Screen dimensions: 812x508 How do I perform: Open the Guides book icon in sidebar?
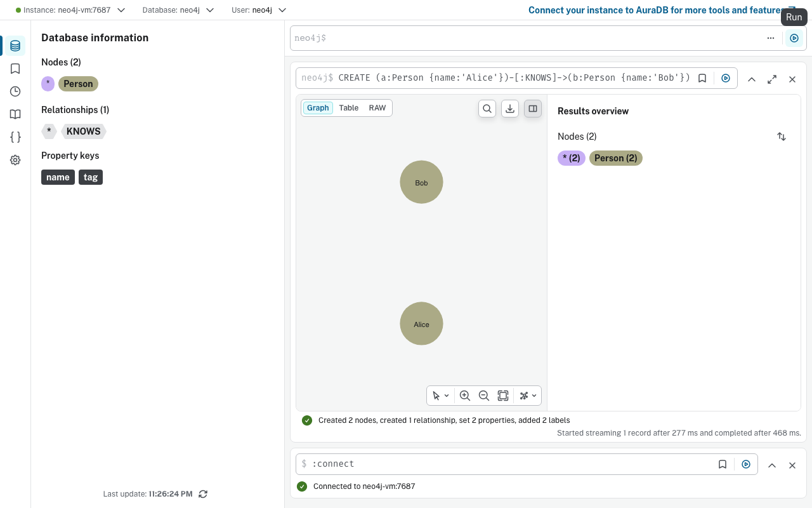pos(15,114)
